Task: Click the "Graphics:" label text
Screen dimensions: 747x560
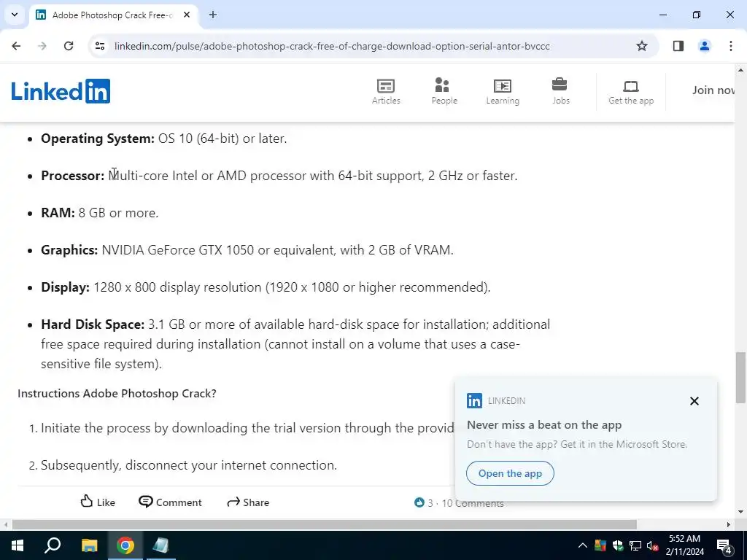Action: 69,250
